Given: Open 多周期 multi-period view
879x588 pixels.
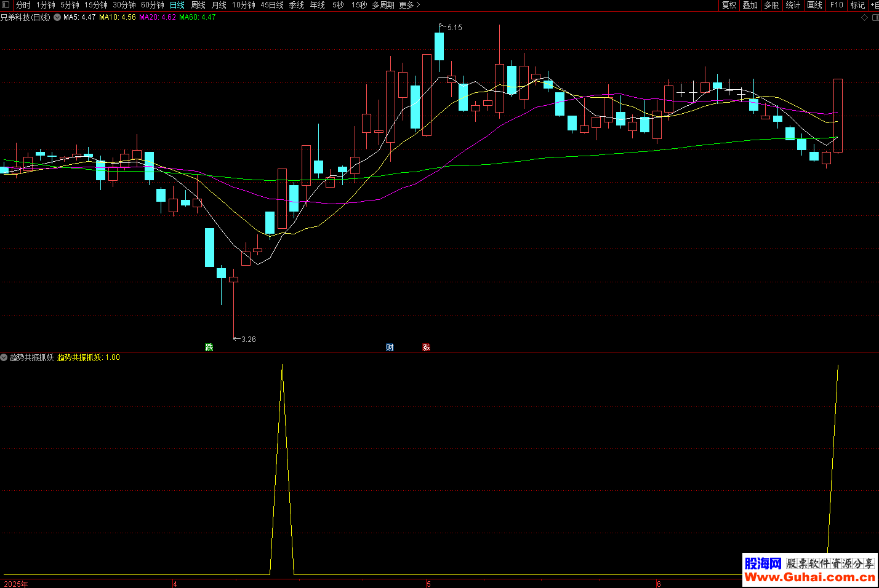Looking at the screenshot, I should point(383,5).
